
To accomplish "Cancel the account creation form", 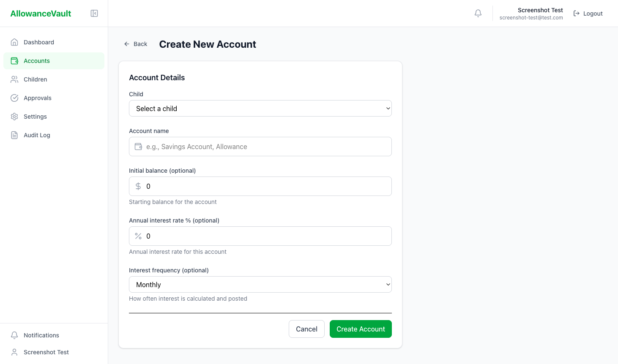I will (x=306, y=329).
